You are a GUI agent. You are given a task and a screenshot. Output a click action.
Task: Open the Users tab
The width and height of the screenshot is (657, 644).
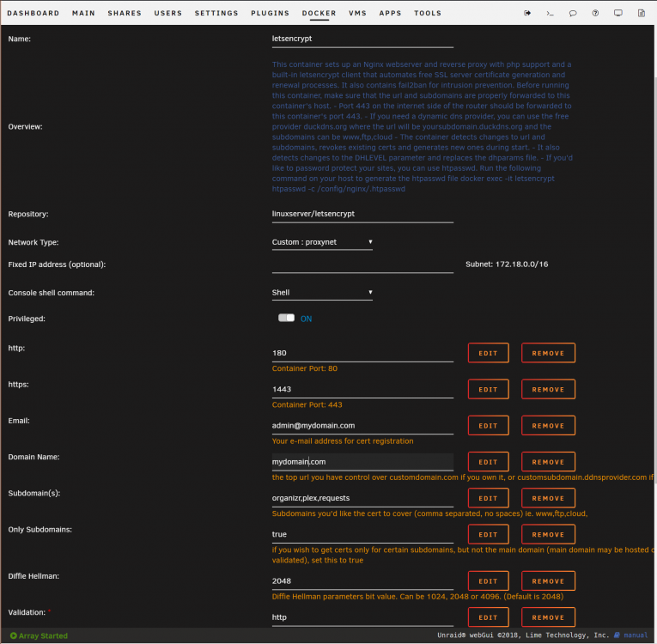click(168, 13)
